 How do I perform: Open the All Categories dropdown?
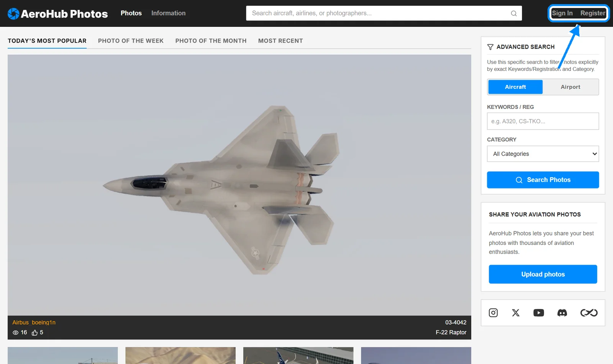[x=543, y=154]
